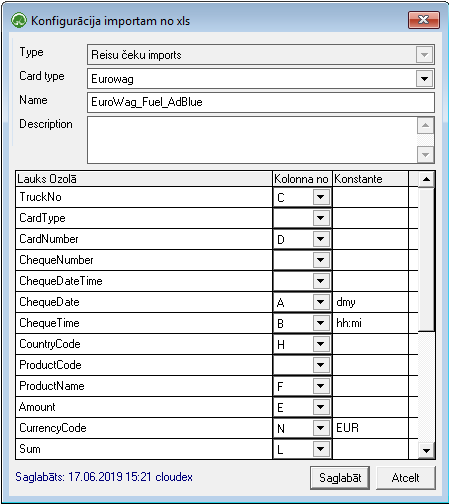Select the CountryCode row label
The width and height of the screenshot is (449, 504).
(50, 344)
